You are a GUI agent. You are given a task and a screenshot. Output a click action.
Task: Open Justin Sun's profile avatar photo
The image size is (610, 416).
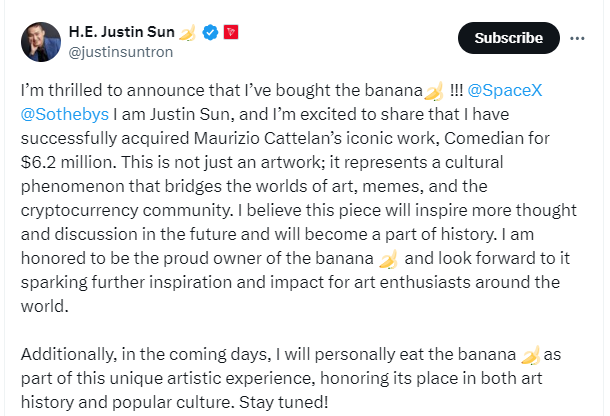coord(41,42)
